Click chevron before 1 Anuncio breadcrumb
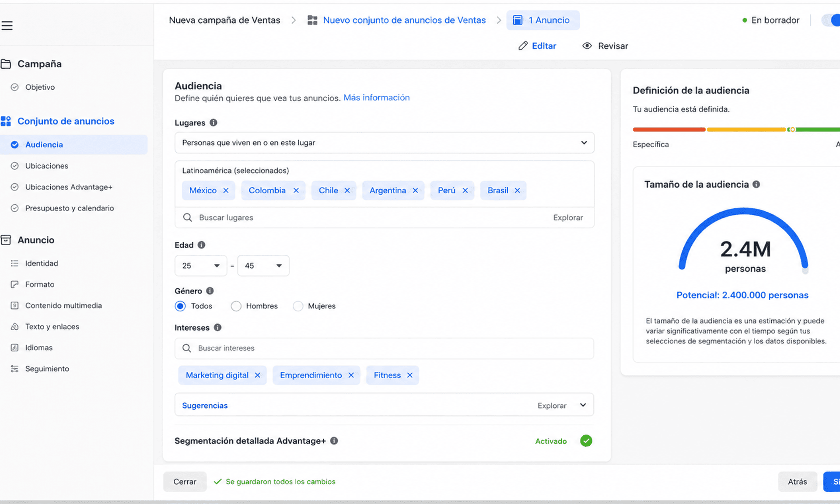Image resolution: width=840 pixels, height=504 pixels. (x=499, y=20)
